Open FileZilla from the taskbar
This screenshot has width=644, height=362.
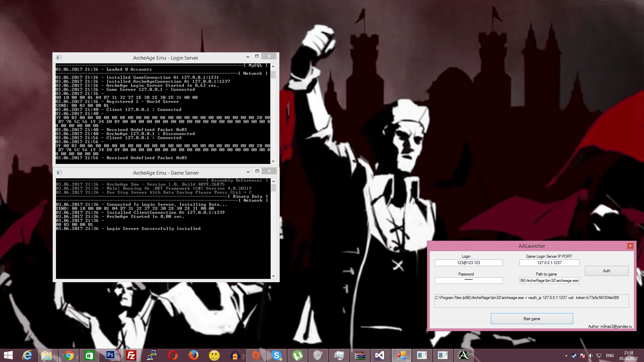tap(131, 355)
